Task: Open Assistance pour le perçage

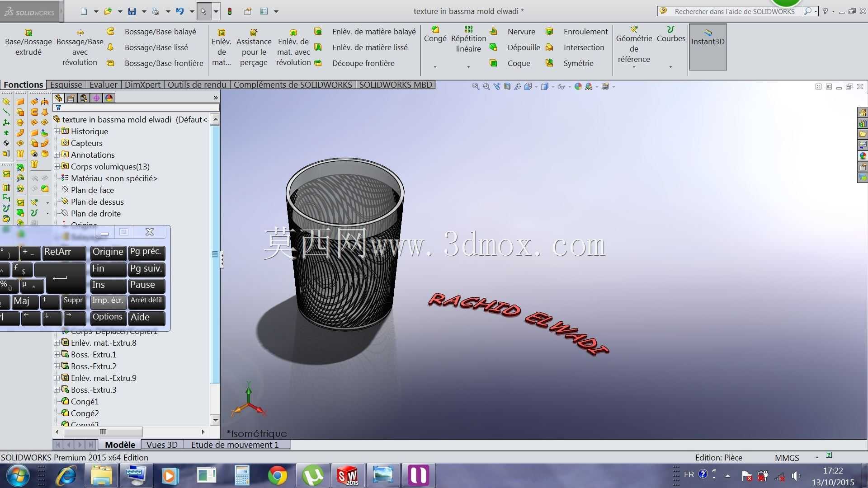Action: click(x=254, y=47)
